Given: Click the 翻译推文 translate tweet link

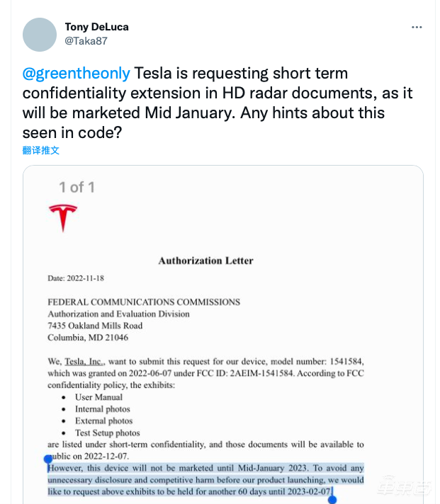Looking at the screenshot, I should [x=41, y=151].
